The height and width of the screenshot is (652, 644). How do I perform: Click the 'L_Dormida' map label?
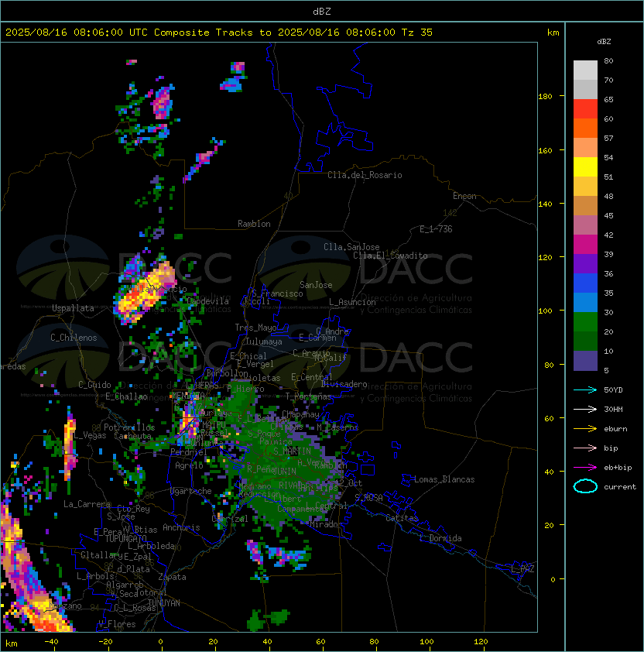click(x=440, y=538)
